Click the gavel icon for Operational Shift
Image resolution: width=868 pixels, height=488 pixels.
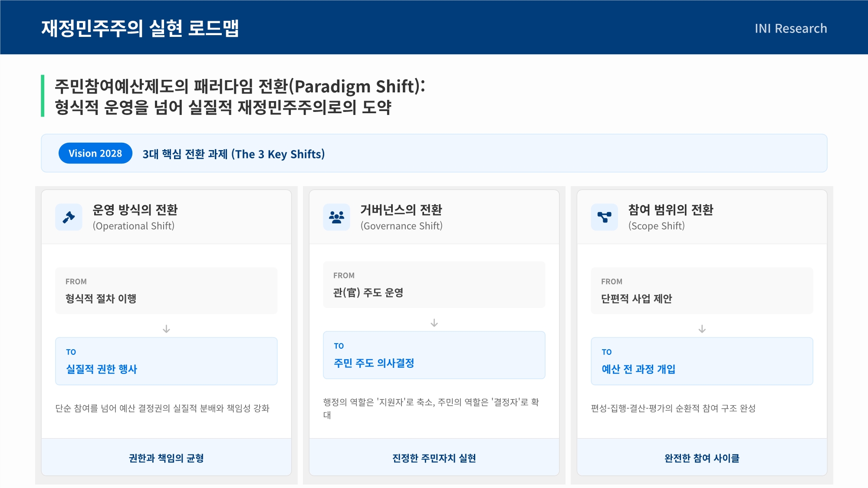tap(69, 217)
